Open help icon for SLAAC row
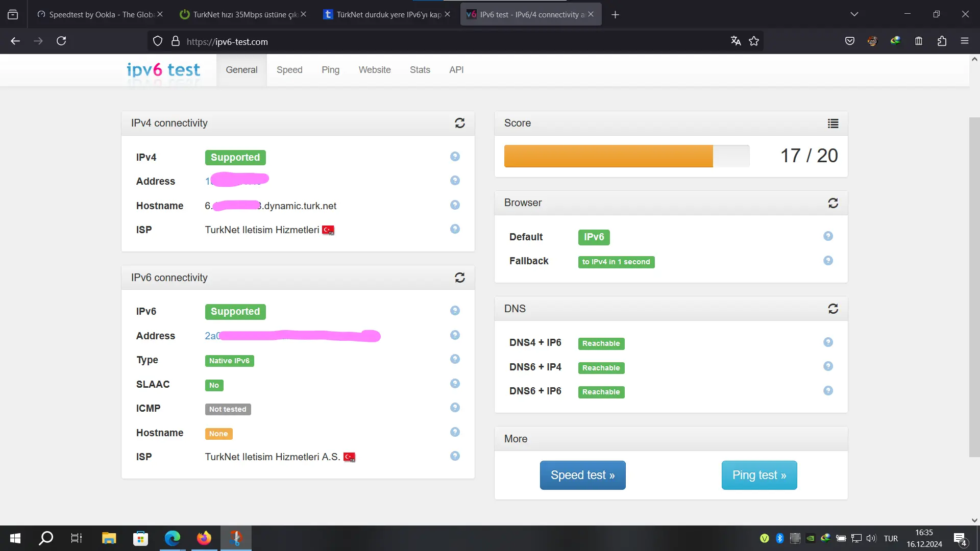980x551 pixels. (455, 384)
